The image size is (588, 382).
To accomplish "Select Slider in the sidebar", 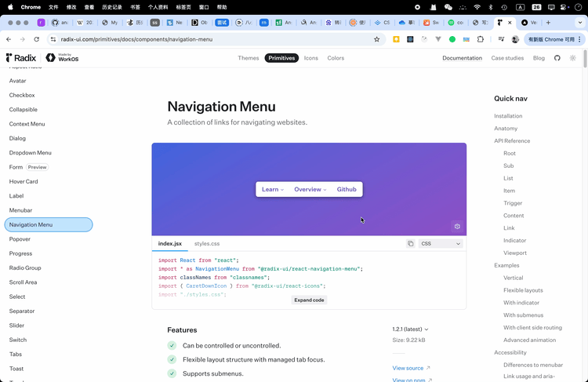I will click(x=49, y=326).
